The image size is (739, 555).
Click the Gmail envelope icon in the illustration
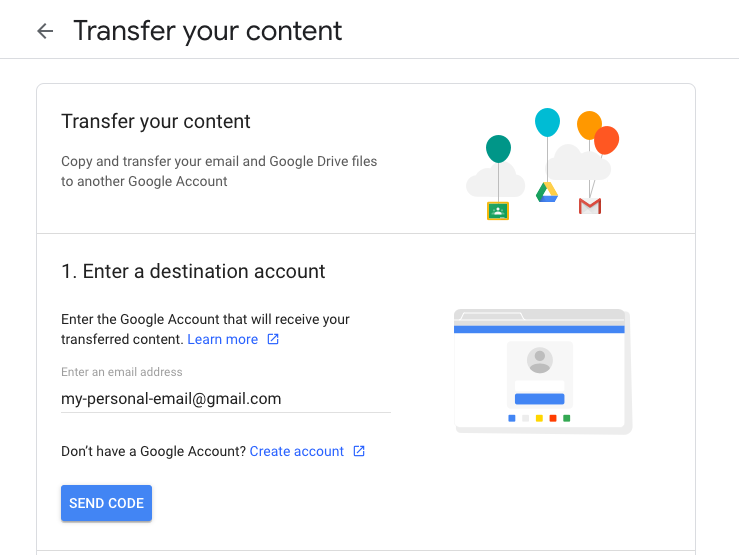coord(590,206)
